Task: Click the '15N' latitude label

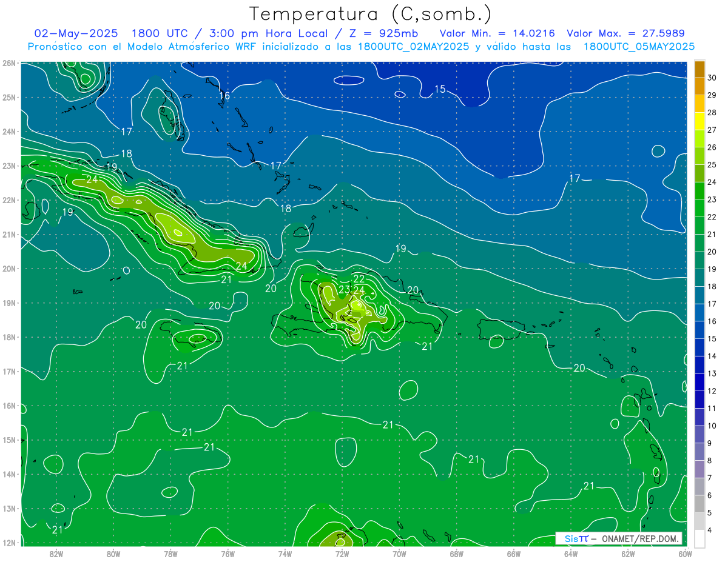Action: point(9,440)
